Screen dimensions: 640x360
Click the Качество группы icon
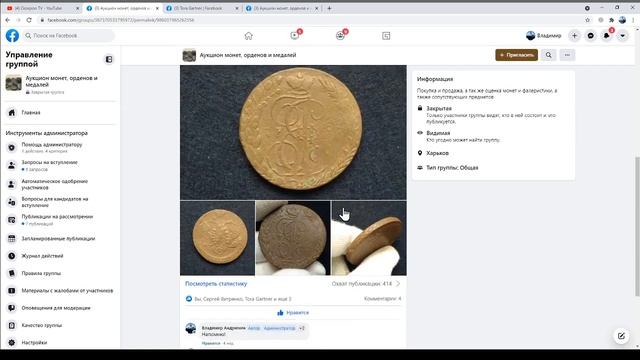coord(12,325)
